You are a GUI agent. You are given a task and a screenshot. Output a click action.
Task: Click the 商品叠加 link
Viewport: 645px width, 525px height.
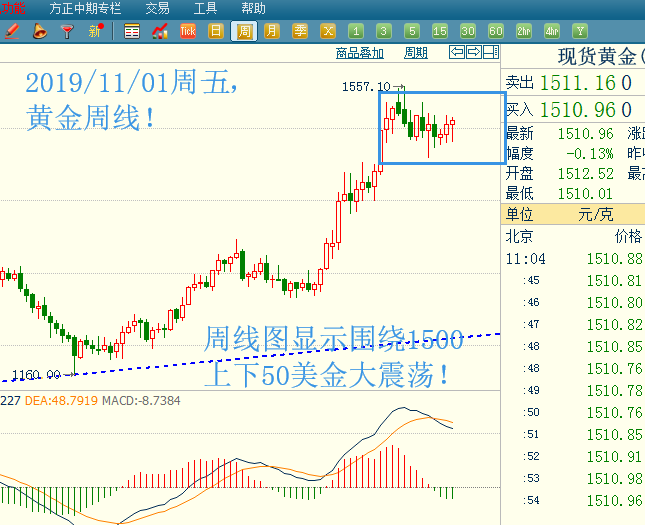coord(360,53)
